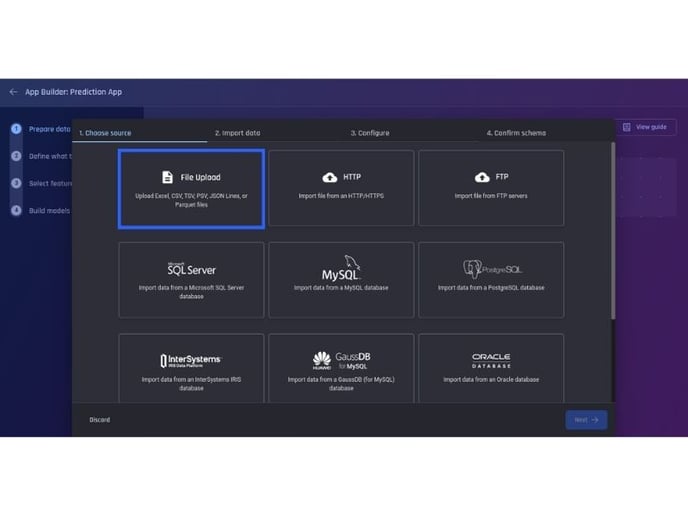
Task: Click the 'Define what' step label
Action: point(50,156)
